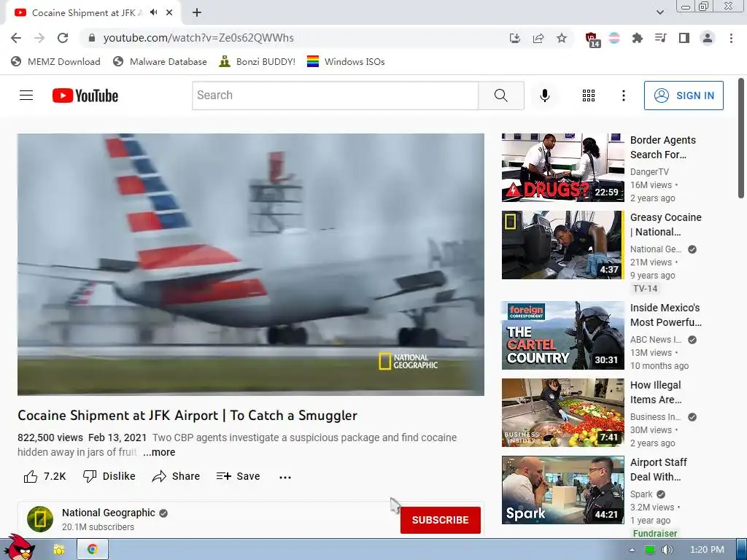Image resolution: width=747 pixels, height=560 pixels.
Task: Open Malware Database bookmark
Action: (x=160, y=62)
